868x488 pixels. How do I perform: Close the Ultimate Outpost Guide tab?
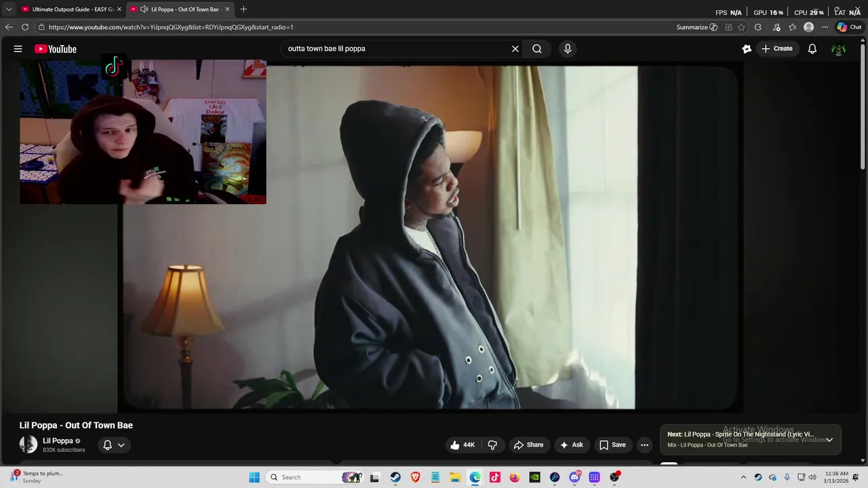(119, 9)
